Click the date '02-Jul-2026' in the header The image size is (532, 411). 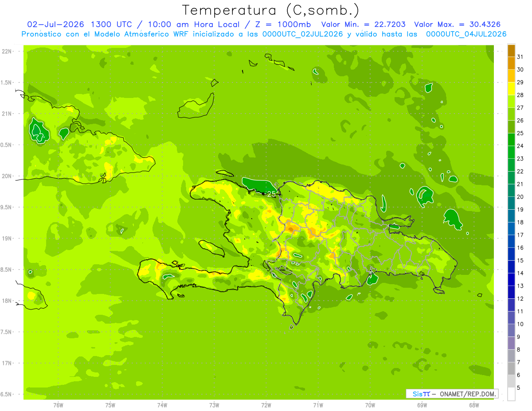pyautogui.click(x=56, y=24)
